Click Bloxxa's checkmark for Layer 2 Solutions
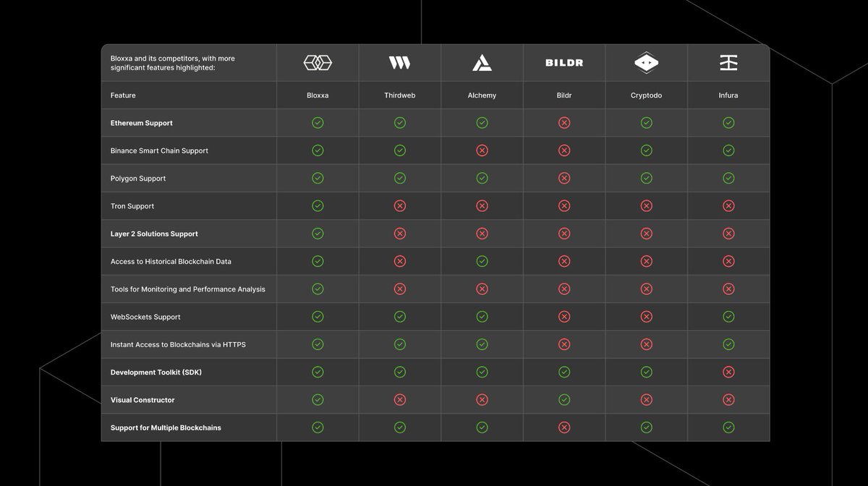Screen dimensions: 868x486 pyautogui.click(x=318, y=234)
